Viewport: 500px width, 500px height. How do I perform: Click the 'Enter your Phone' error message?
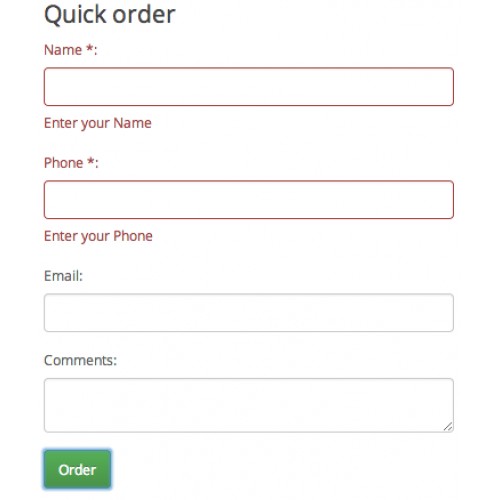[98, 236]
